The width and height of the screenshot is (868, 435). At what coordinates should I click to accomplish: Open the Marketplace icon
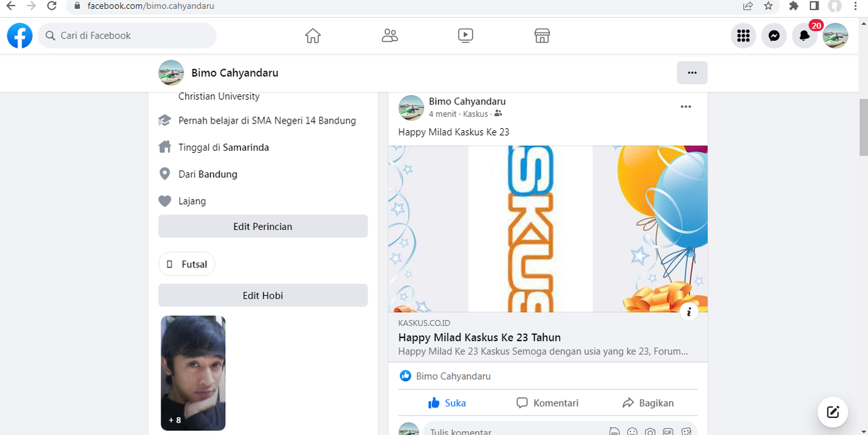(542, 36)
